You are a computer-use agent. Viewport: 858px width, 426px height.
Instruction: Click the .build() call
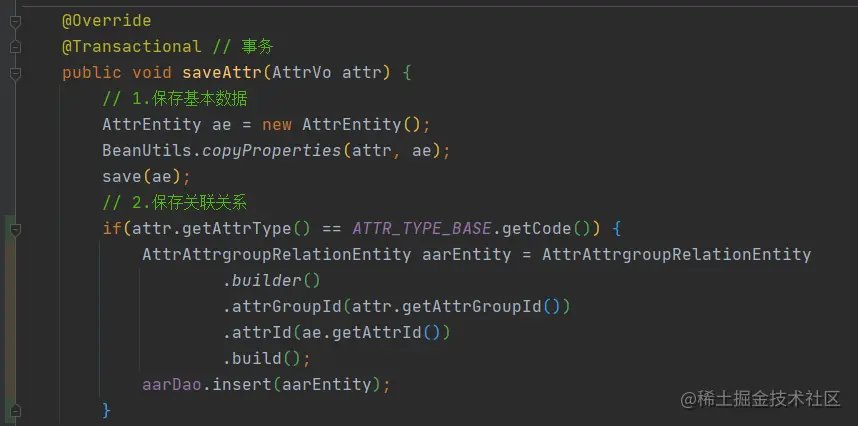tap(262, 359)
